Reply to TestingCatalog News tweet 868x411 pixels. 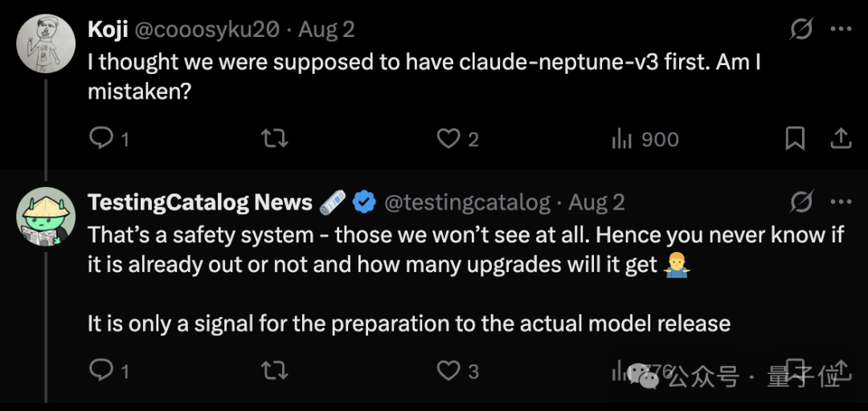click(109, 371)
